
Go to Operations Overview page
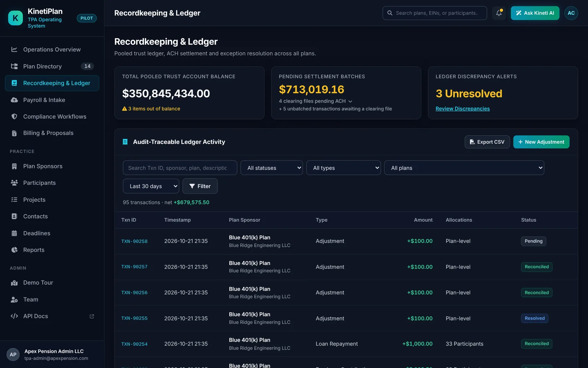pos(52,49)
